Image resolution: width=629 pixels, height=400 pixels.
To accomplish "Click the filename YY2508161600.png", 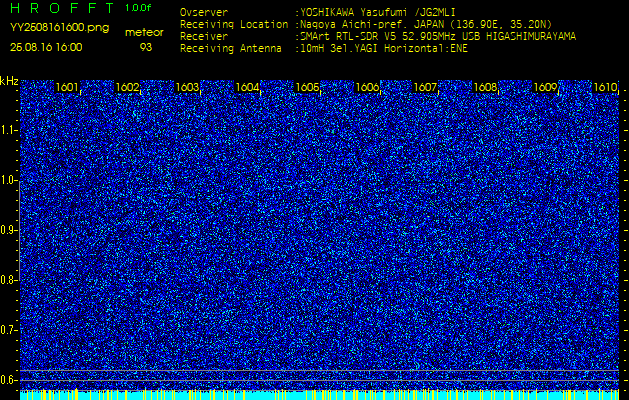I will click(59, 28).
